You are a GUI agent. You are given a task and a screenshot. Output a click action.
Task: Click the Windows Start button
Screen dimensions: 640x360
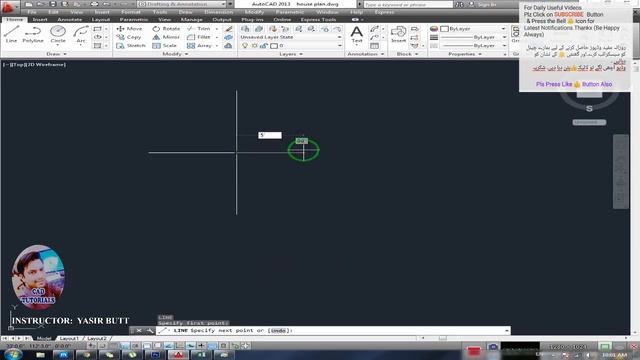pyautogui.click(x=14, y=354)
